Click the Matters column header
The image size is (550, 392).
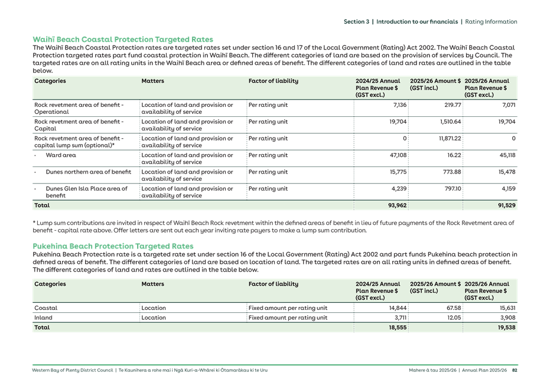pyautogui.click(x=152, y=81)
